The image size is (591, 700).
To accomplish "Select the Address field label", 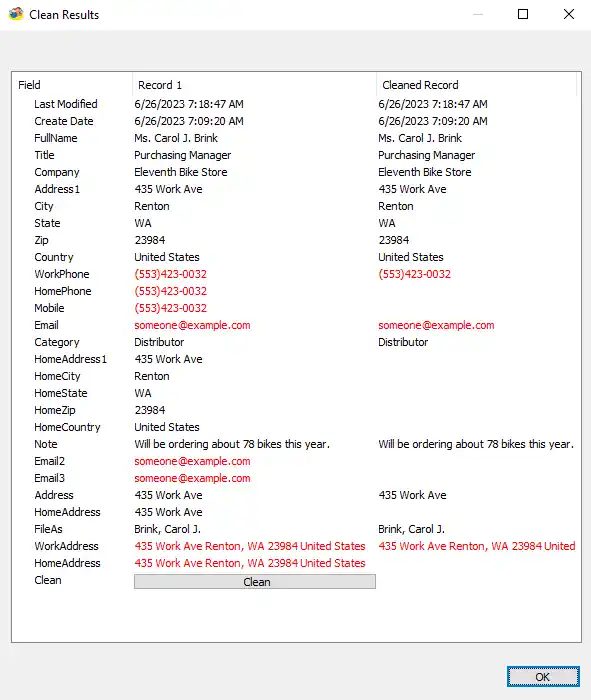I will [x=54, y=495].
